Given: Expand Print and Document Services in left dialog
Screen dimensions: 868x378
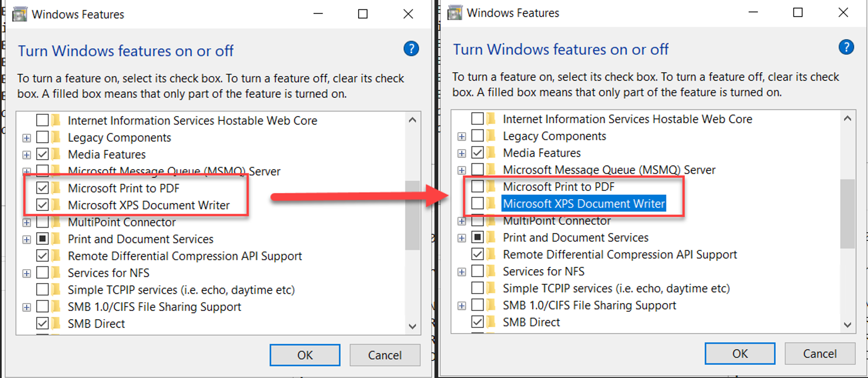Looking at the screenshot, I should click(x=26, y=239).
